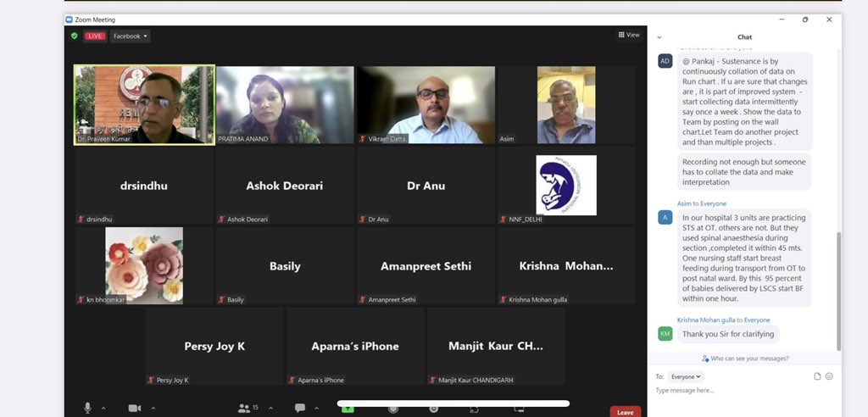Click 'Asim' sender name in chat
Image resolution: width=868 pixels, height=417 pixels.
tap(684, 203)
